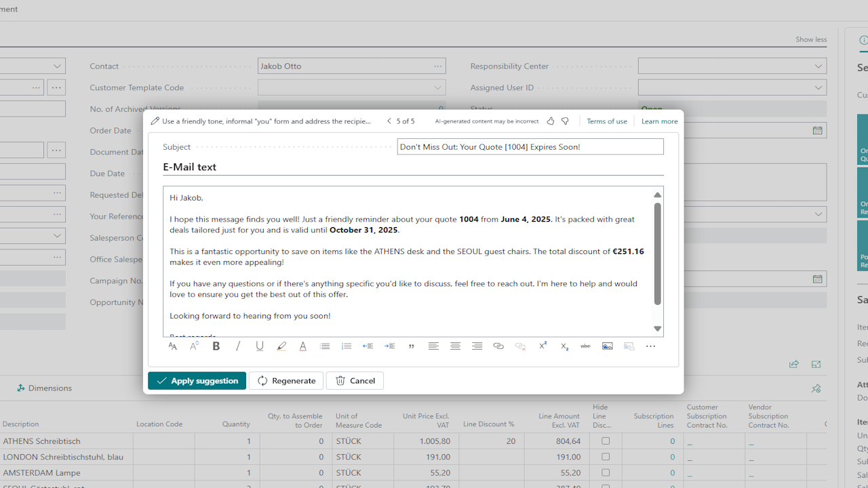Toggle italic formatting in the email editor
Screen dimensions: 868x488
click(238, 346)
